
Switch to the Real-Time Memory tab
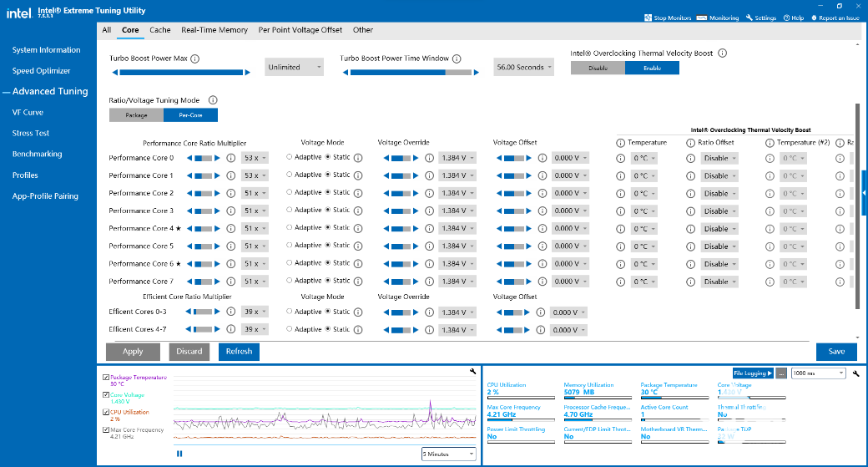(x=214, y=30)
